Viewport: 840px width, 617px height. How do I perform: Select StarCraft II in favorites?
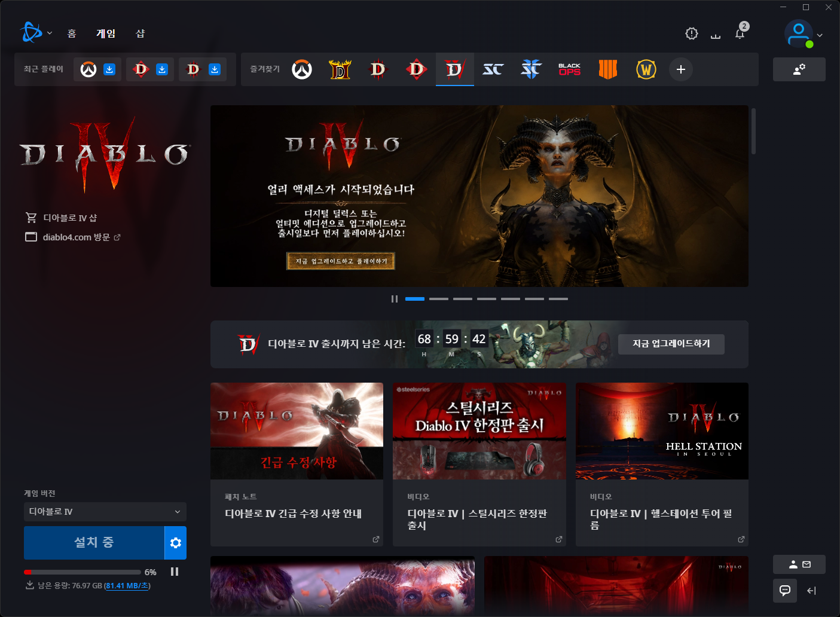[x=532, y=69]
